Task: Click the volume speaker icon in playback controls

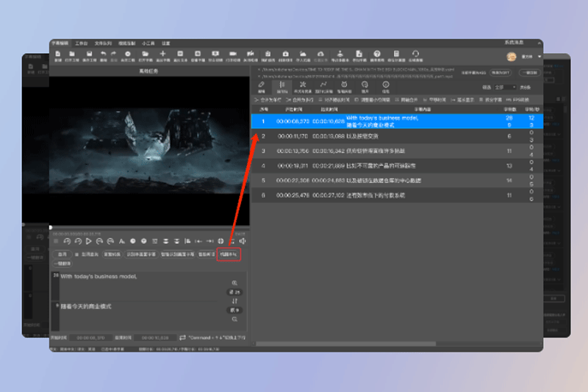Action: click(243, 241)
